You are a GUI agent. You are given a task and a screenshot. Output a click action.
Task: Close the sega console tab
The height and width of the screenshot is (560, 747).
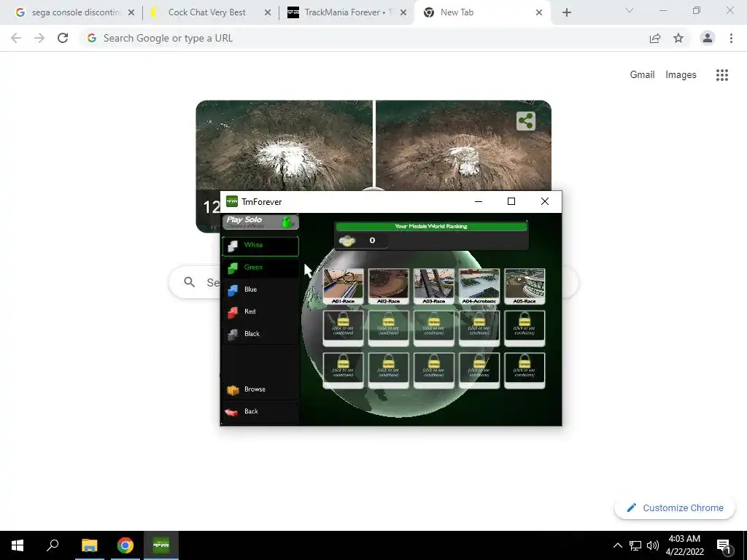click(x=131, y=12)
